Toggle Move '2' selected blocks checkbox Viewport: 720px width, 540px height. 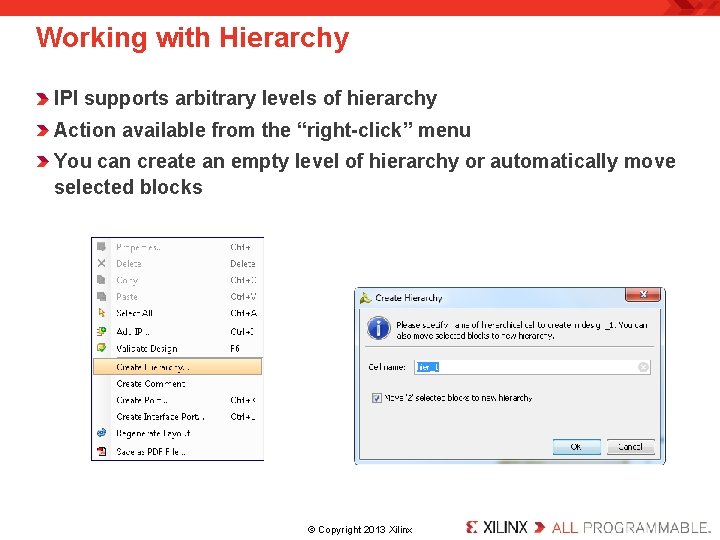[x=377, y=398]
